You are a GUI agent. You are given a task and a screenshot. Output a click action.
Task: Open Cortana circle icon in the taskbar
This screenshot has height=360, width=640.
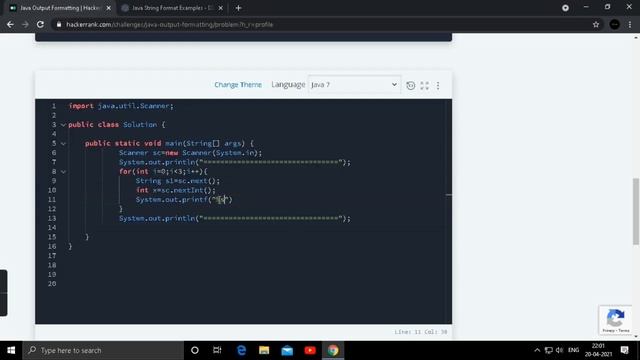coord(195,350)
